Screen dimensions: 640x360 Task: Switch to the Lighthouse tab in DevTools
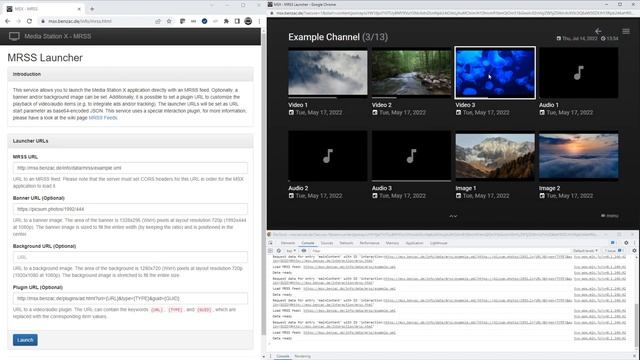click(x=438, y=243)
